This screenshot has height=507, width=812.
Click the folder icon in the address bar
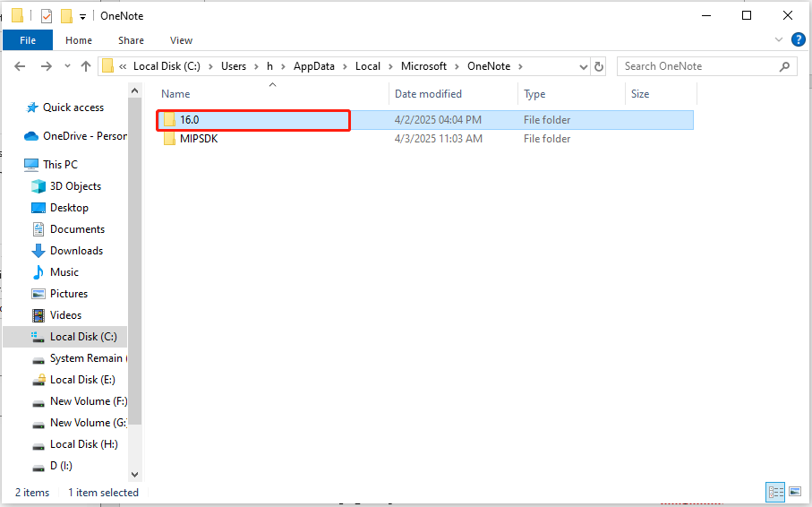(107, 66)
